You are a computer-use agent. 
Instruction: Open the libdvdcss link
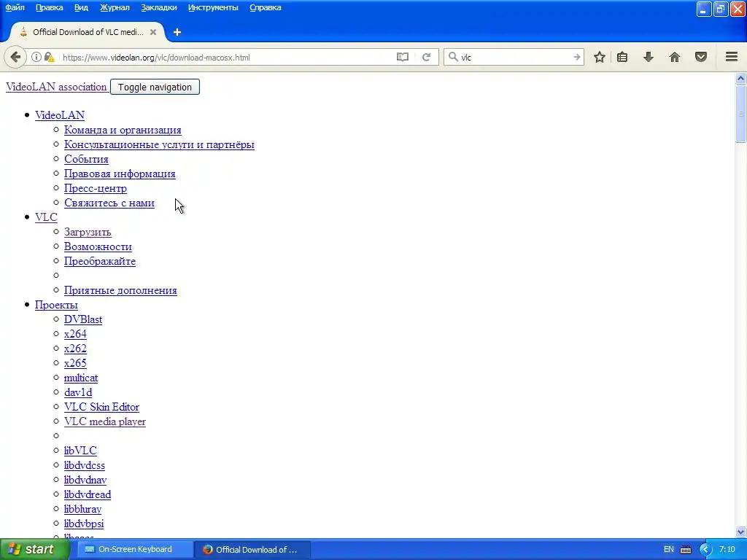coord(85,465)
